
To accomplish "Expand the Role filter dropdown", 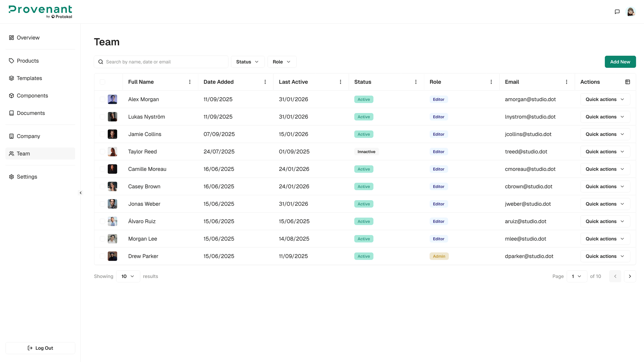I will point(282,62).
